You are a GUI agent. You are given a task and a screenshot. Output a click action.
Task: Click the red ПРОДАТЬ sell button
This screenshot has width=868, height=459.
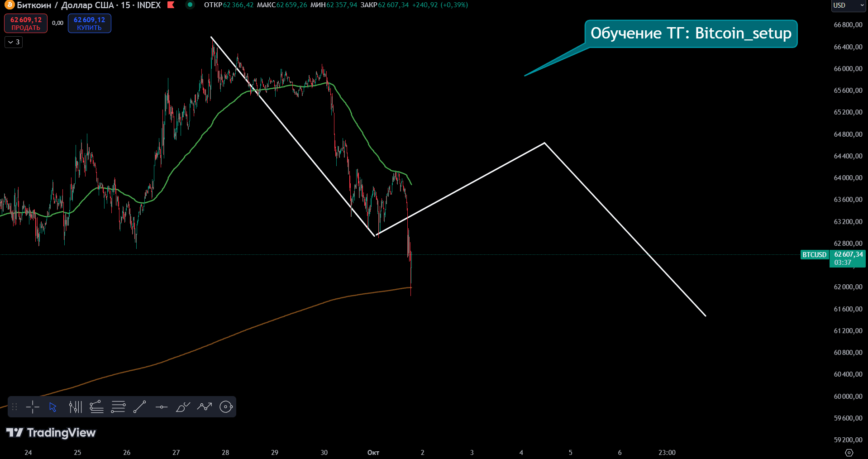(x=26, y=24)
